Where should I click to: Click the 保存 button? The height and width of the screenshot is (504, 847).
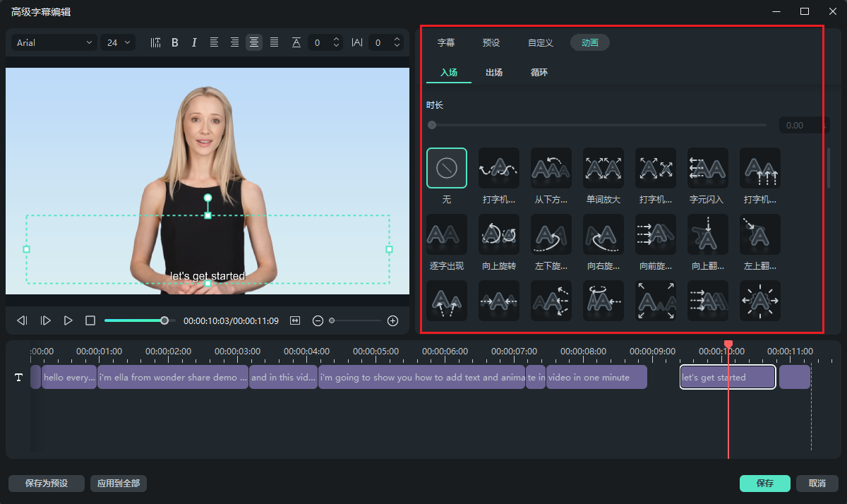(764, 484)
